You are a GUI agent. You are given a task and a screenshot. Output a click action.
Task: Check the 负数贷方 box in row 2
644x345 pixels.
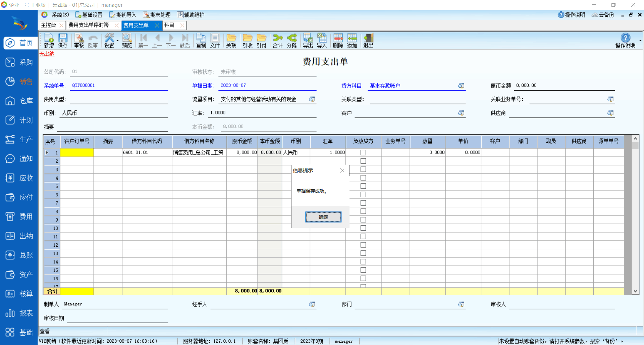pyautogui.click(x=363, y=161)
